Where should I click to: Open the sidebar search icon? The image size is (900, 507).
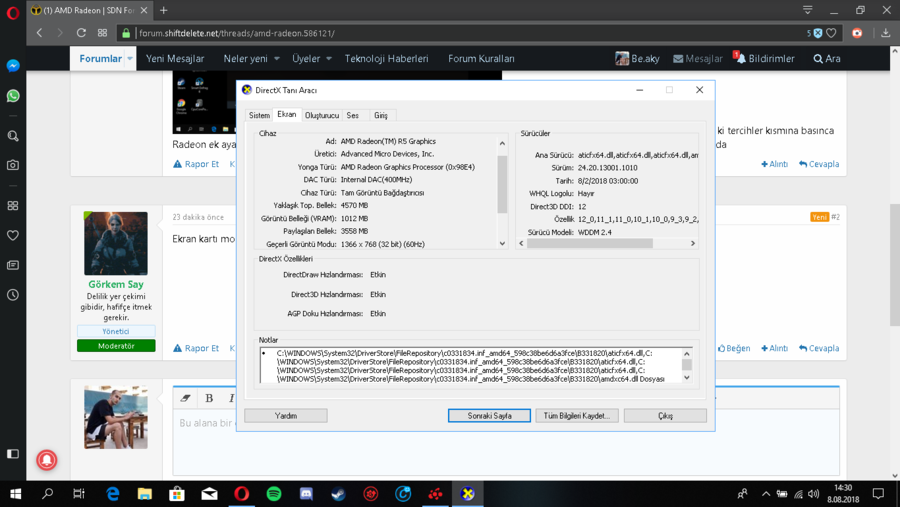[x=13, y=136]
